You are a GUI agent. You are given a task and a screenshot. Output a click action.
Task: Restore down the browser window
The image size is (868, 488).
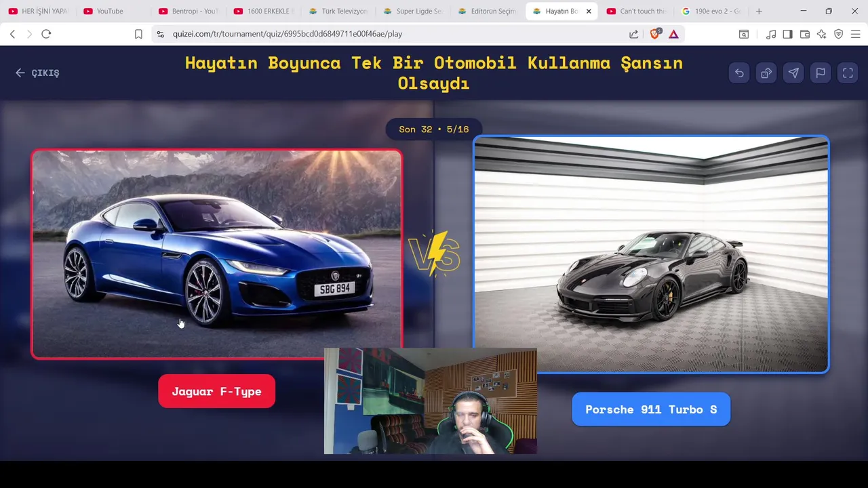(x=829, y=11)
